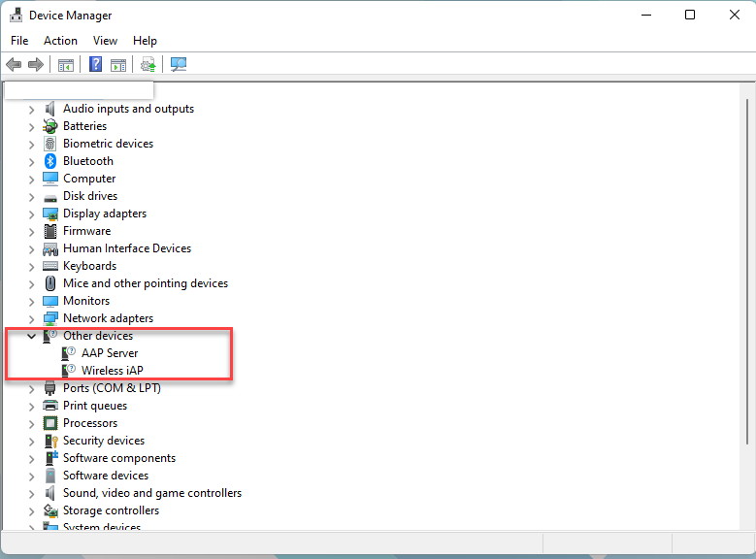Expand the Display adapters node
This screenshot has width=756, height=559.
31,214
